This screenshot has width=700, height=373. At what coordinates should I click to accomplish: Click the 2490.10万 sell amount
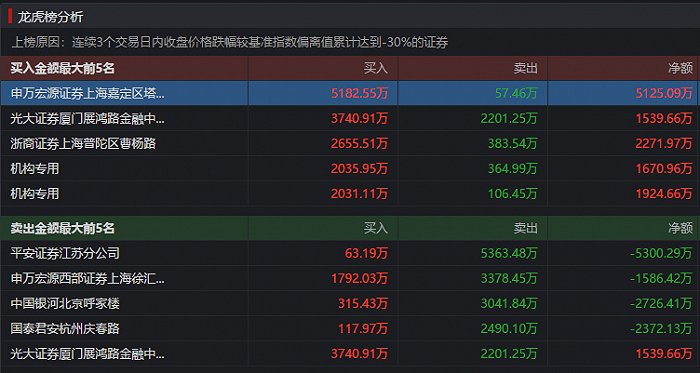pos(509,329)
